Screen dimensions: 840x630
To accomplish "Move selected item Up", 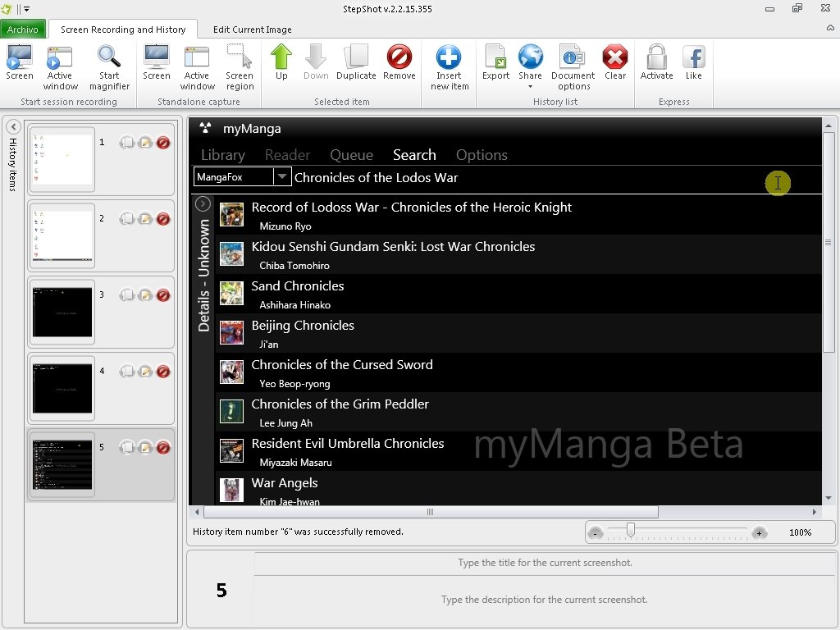I will [x=281, y=62].
